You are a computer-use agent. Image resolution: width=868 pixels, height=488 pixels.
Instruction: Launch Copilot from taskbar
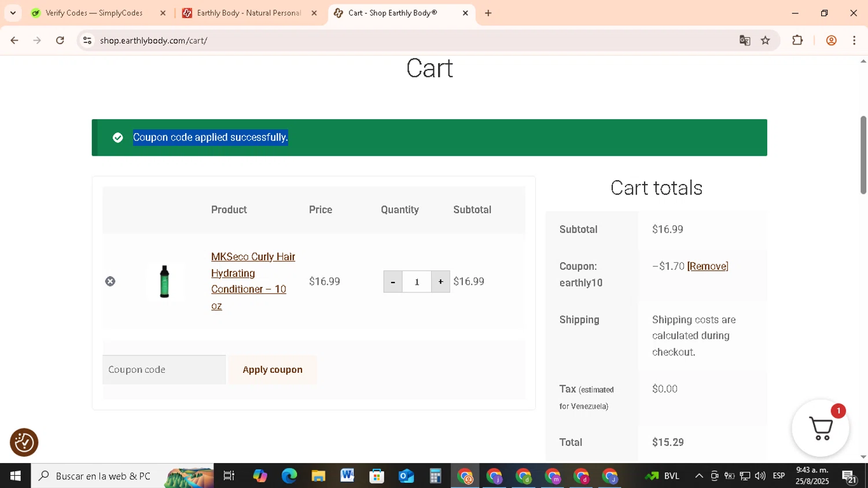260,476
